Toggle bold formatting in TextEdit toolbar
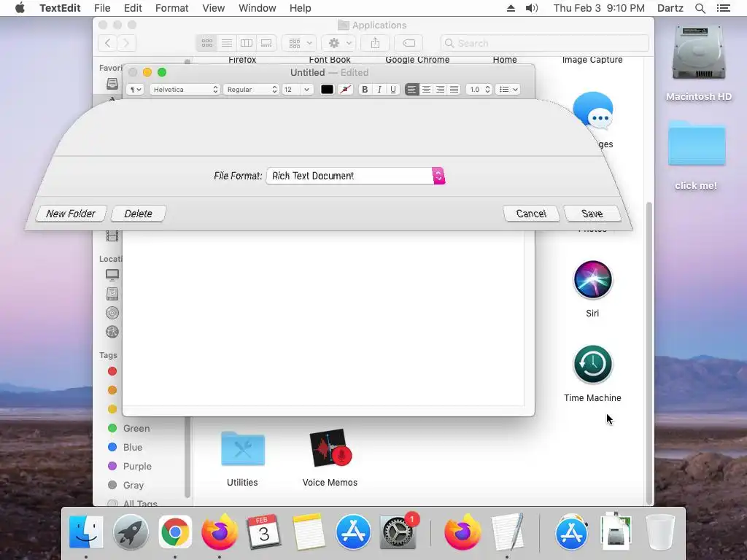Viewport: 747px width, 560px height. coord(365,90)
